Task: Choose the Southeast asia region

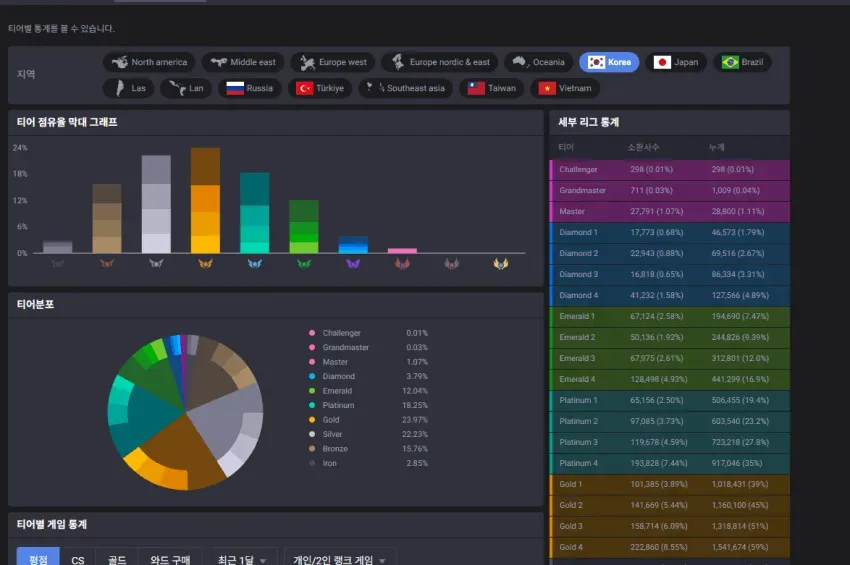Action: coord(405,88)
